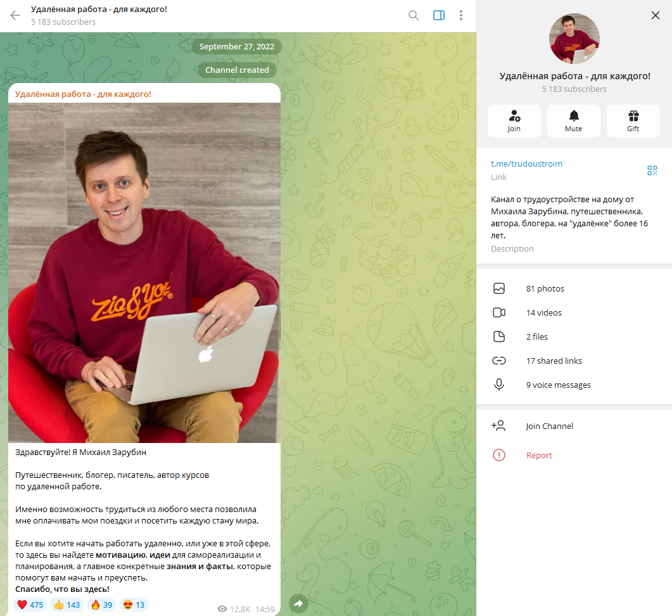Image resolution: width=672 pixels, height=616 pixels.
Task: Show the channel QR code
Action: pos(652,170)
